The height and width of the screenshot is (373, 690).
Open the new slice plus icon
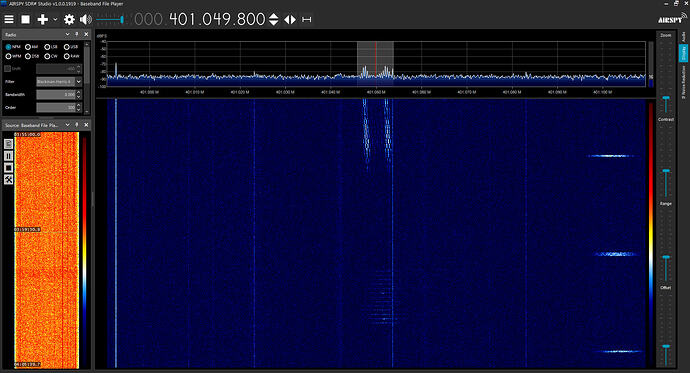tap(43, 19)
